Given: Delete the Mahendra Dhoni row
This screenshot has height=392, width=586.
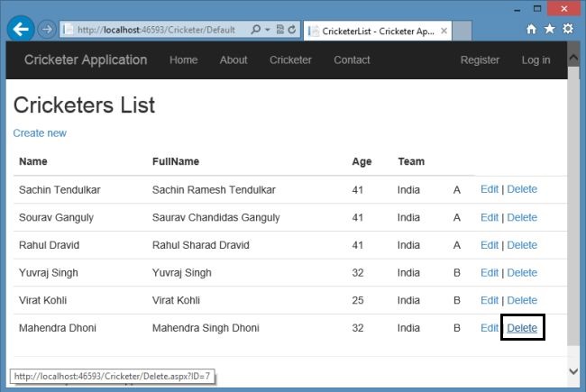Looking at the screenshot, I should (522, 328).
